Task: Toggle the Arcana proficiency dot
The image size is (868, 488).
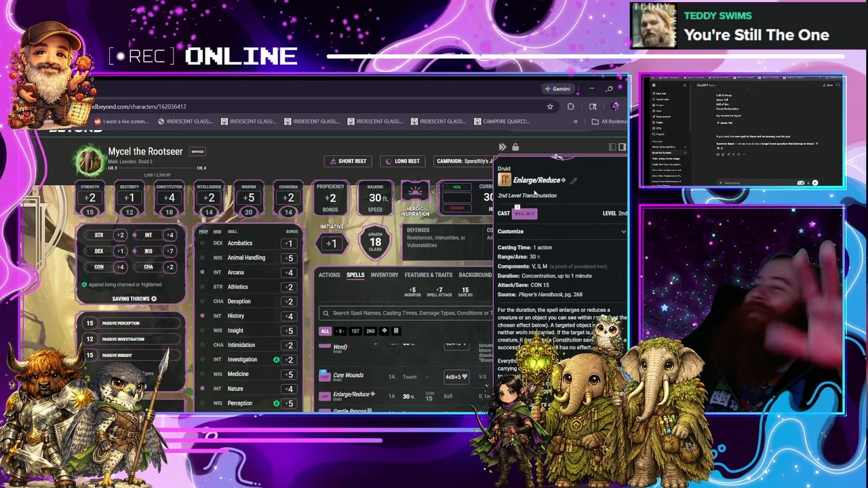Action: (x=202, y=272)
